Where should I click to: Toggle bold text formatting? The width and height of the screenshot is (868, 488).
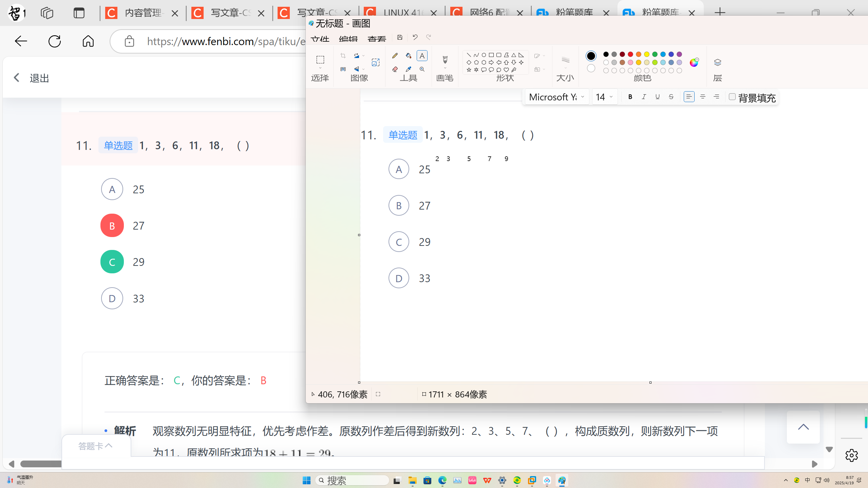pyautogui.click(x=630, y=97)
